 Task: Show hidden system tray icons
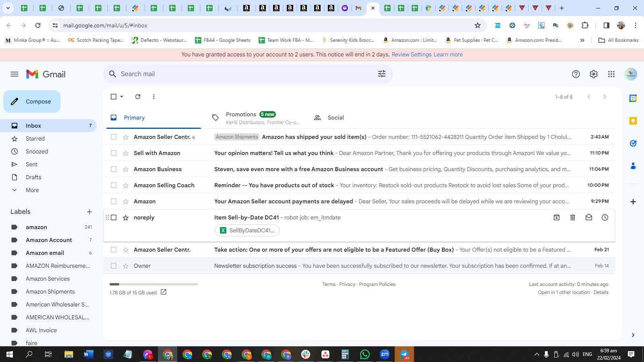(536, 354)
